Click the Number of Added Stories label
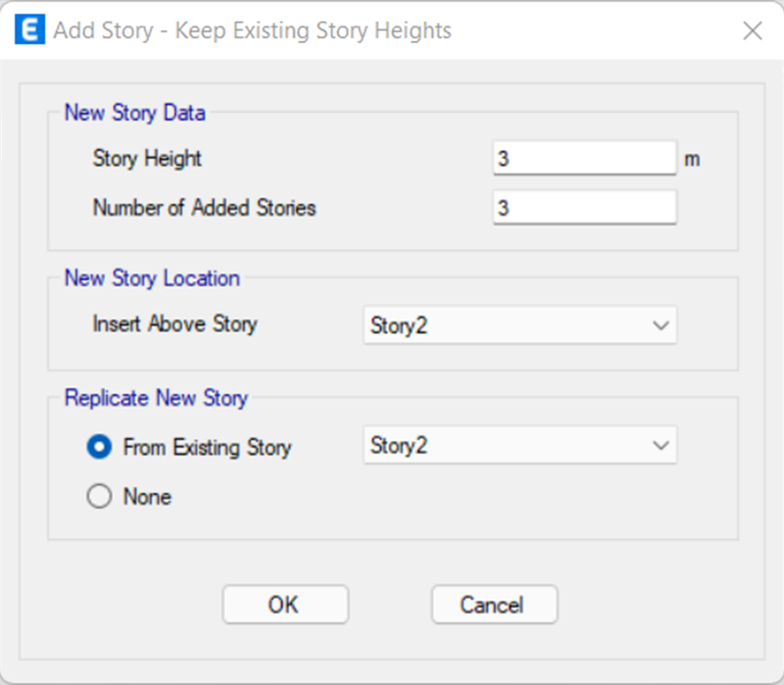Viewport: 784px width, 685px height. pyautogui.click(x=205, y=208)
